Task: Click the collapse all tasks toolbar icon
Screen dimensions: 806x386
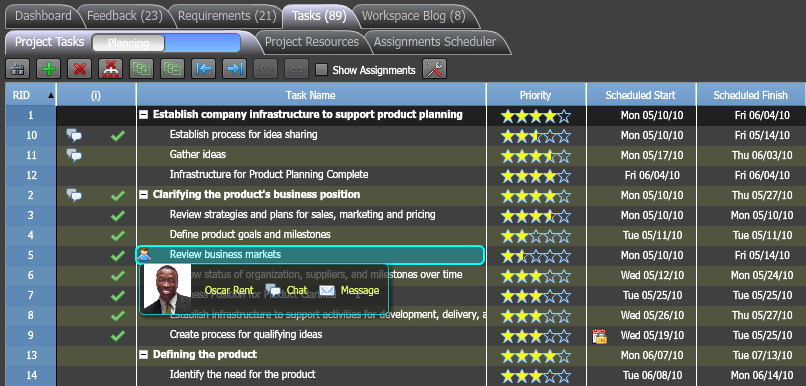Action: click(x=172, y=69)
